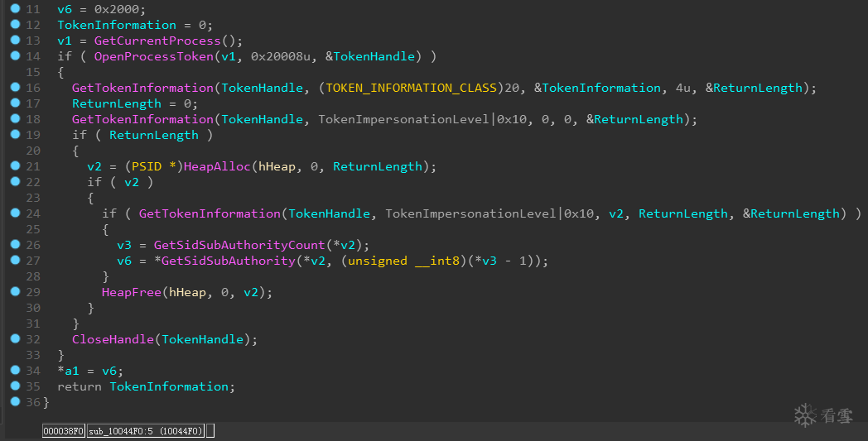Viewport: 868px width, 441px height.
Task: Click v2 argument in HeapFree call
Action: click(250, 292)
